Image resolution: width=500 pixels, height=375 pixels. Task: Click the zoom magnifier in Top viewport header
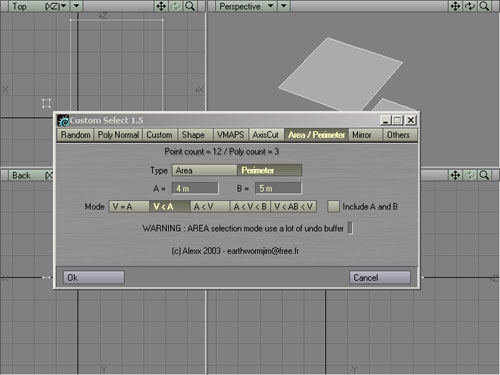(190, 6)
